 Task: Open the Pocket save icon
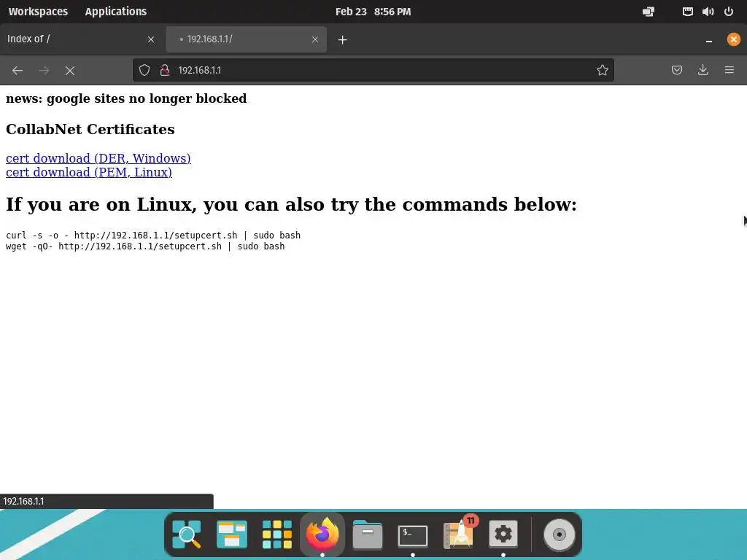[x=676, y=71]
